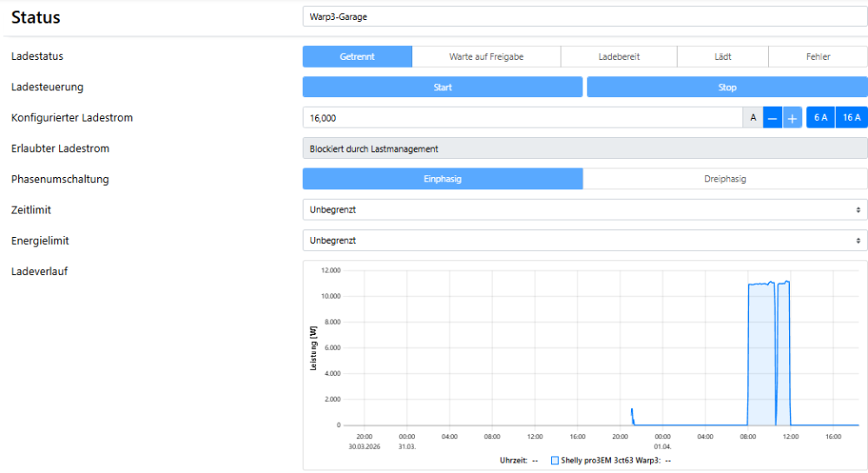The height and width of the screenshot is (473, 868).
Task: Expand the Energielimit dropdown
Action: pos(584,240)
